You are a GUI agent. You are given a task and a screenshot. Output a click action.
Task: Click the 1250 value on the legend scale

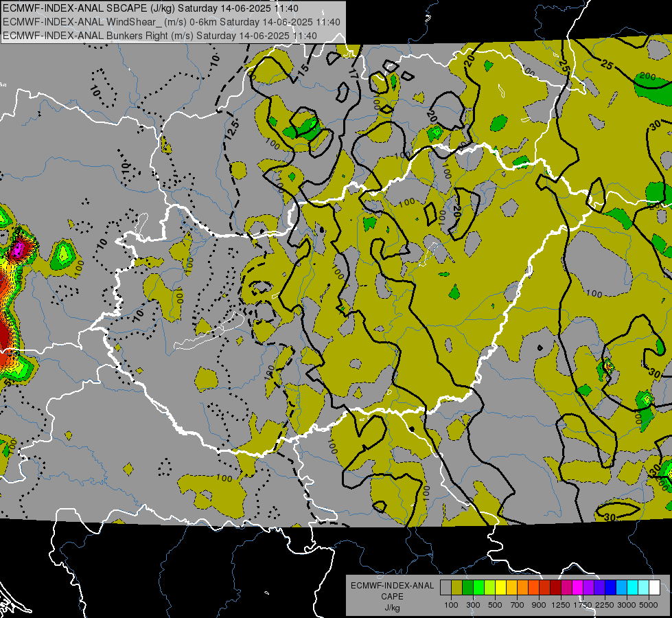(x=561, y=605)
